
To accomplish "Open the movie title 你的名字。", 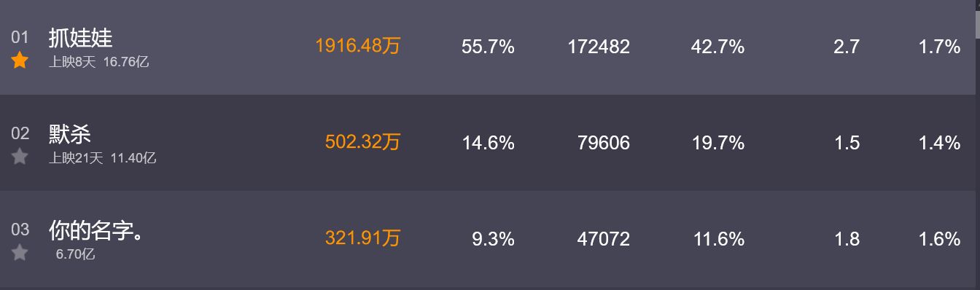I will pos(96,230).
